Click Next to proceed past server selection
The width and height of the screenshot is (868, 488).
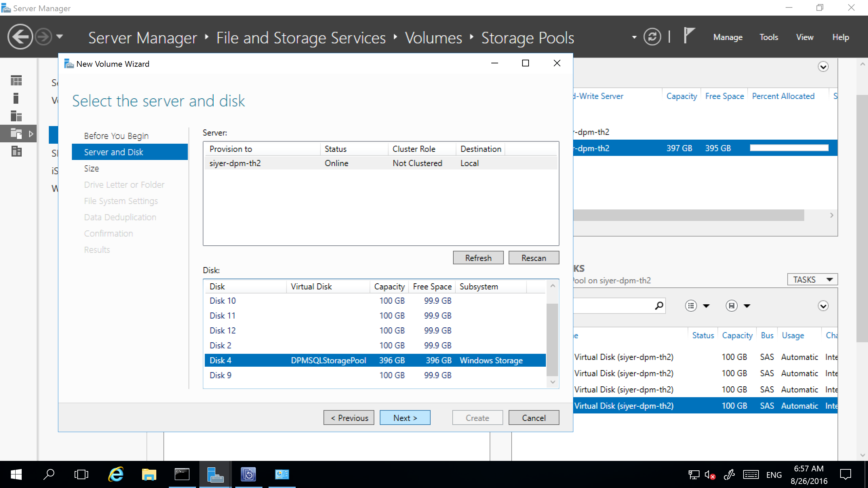tap(406, 417)
